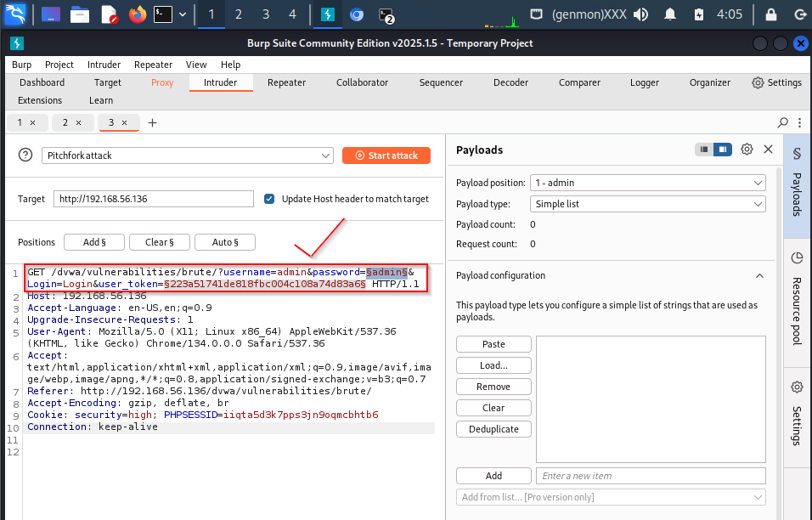Select Intruder attack tab 1
Image resolution: width=812 pixels, height=520 pixels.
pyautogui.click(x=20, y=122)
